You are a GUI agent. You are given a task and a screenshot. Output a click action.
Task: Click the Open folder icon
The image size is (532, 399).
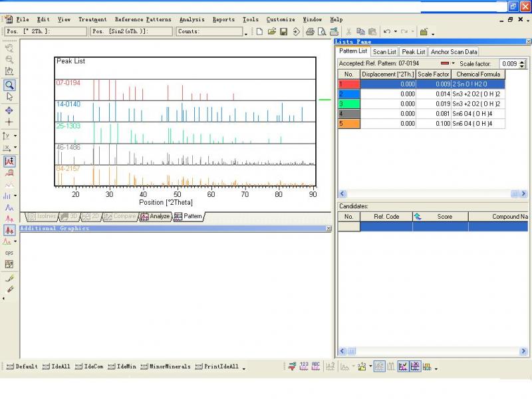271,31
